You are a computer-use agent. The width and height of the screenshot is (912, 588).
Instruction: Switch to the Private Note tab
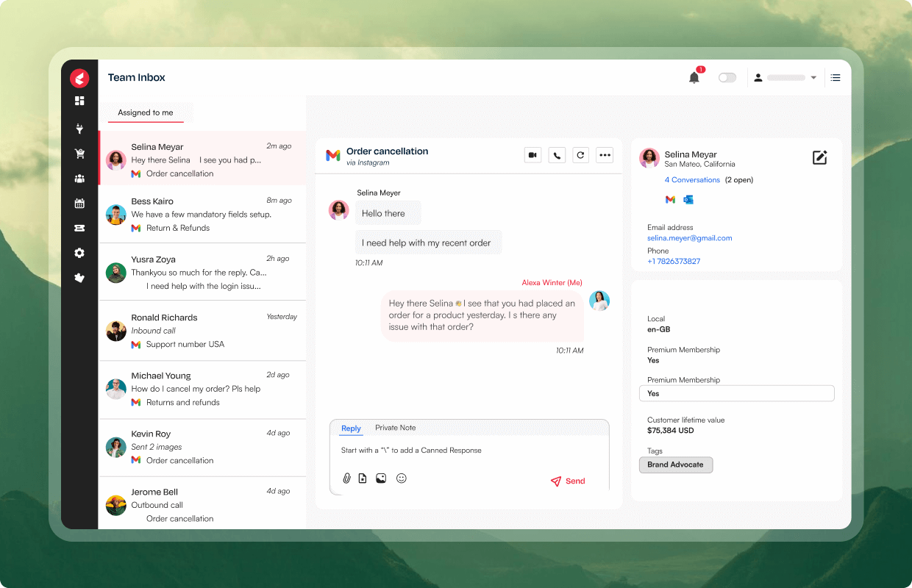[x=395, y=428]
